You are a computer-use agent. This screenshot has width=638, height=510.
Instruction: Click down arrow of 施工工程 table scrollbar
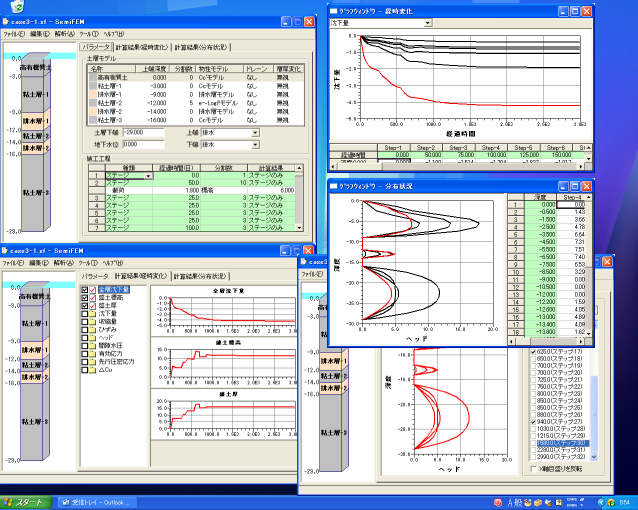click(300, 228)
